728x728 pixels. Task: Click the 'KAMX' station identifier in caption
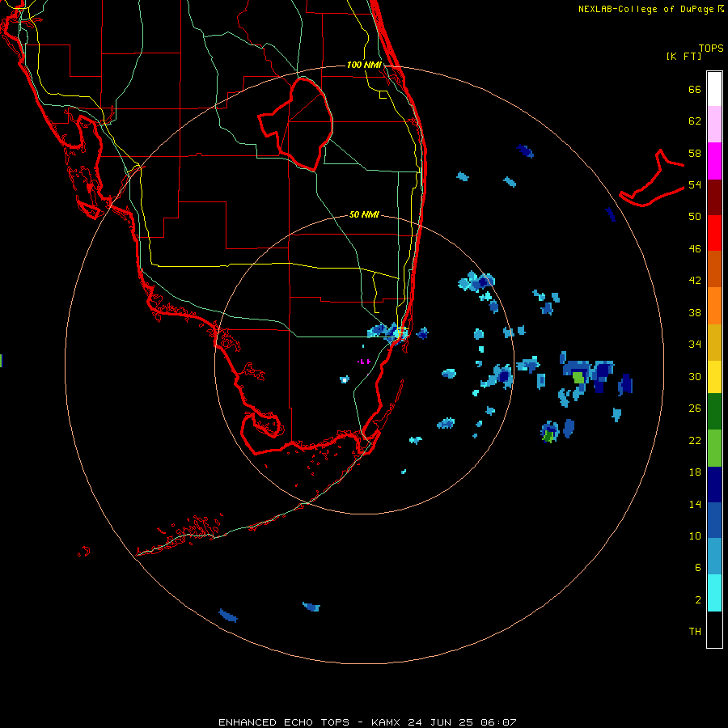pos(387,722)
